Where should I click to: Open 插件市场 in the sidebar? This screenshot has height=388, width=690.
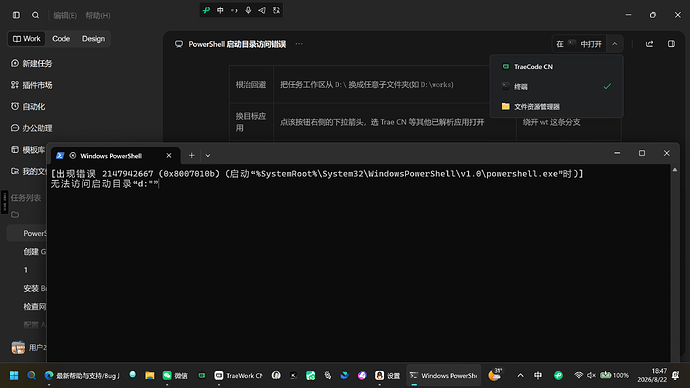coord(31,85)
